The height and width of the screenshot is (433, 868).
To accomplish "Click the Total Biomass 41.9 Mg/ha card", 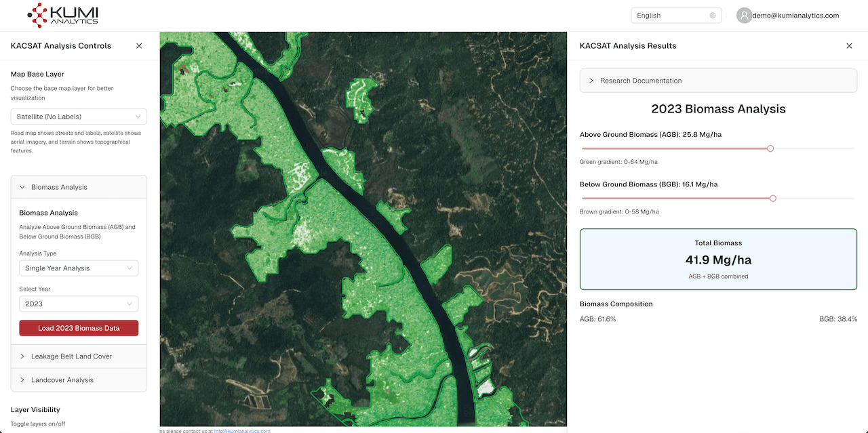I will (x=718, y=260).
